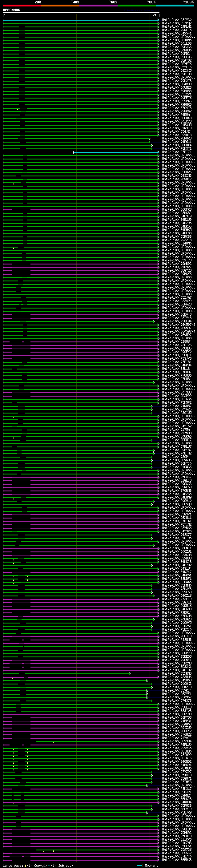Open hit UniRef100_Q5ZJA7
This screenshot has height=868, width=197.
point(176,297)
